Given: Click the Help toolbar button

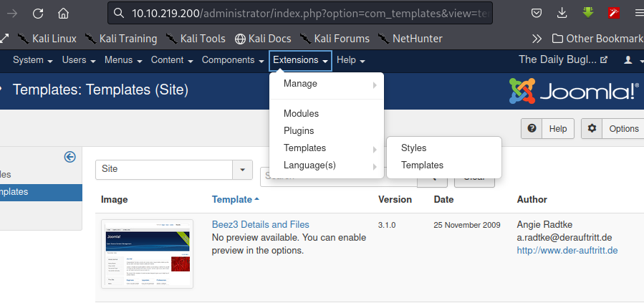Looking at the screenshot, I should pyautogui.click(x=547, y=128).
